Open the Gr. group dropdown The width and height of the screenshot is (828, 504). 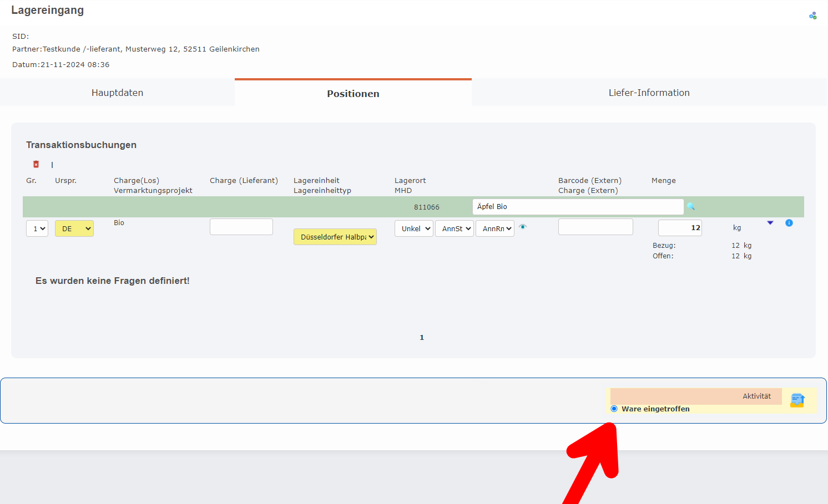37,228
